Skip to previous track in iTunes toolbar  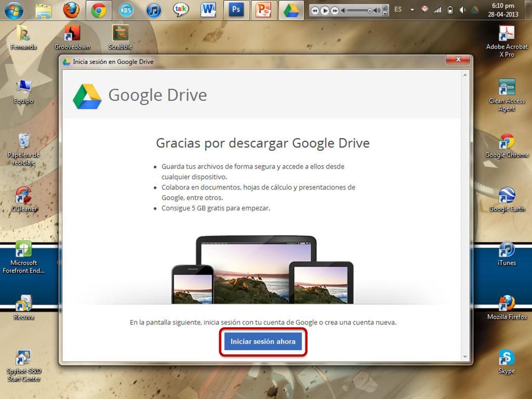tap(315, 11)
